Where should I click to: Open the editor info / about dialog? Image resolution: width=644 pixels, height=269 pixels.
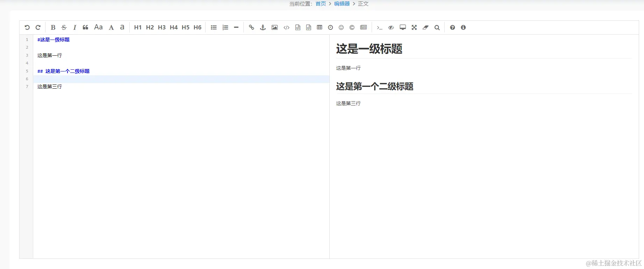(463, 27)
